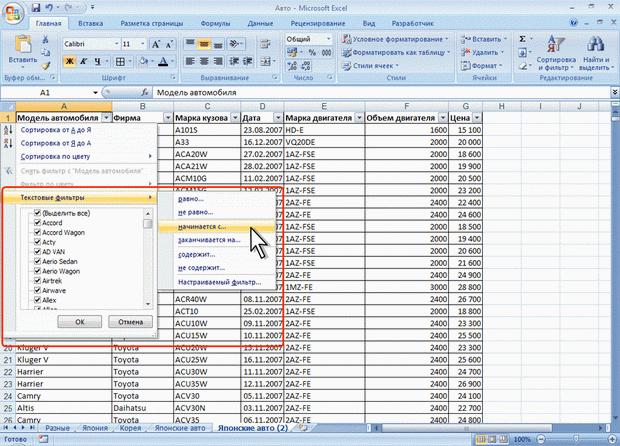620x446 pixels.
Task: Open the Общий number format dropdown
Action: point(328,39)
